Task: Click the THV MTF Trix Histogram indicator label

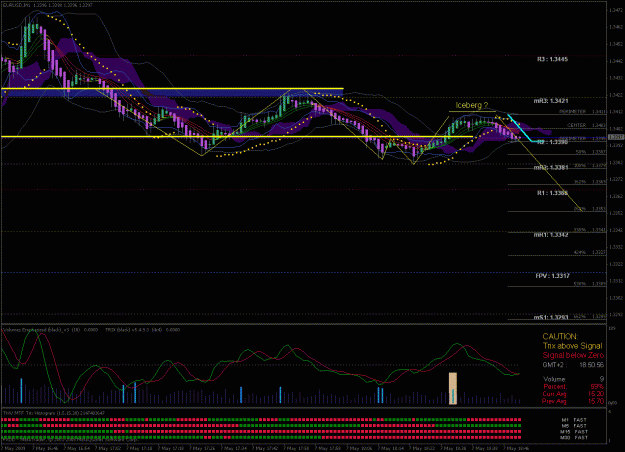Action: click(54, 413)
